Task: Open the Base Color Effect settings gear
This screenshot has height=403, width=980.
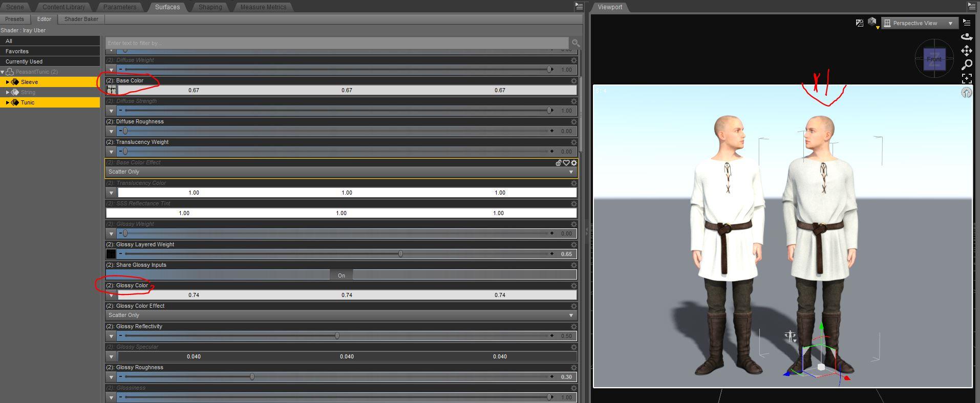Action: 574,163
